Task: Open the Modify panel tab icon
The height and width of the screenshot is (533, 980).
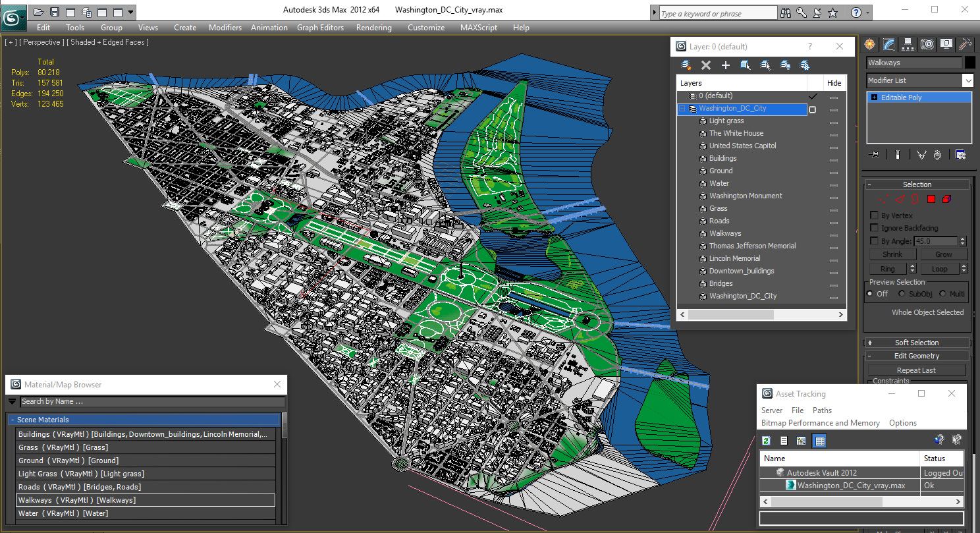Action: (x=889, y=44)
